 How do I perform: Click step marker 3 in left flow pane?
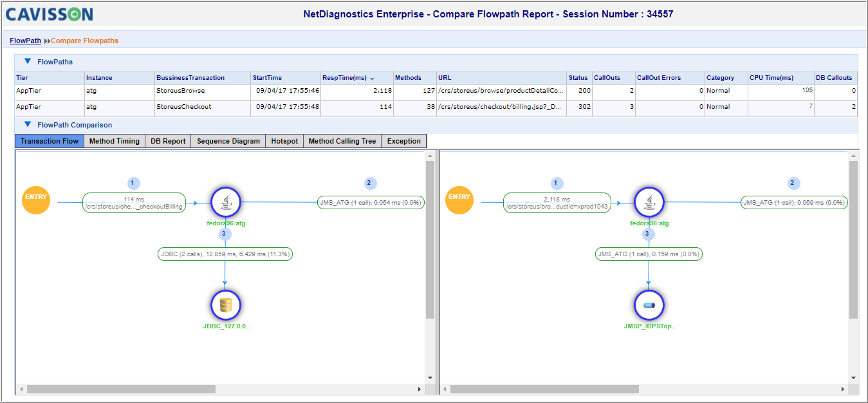(224, 234)
